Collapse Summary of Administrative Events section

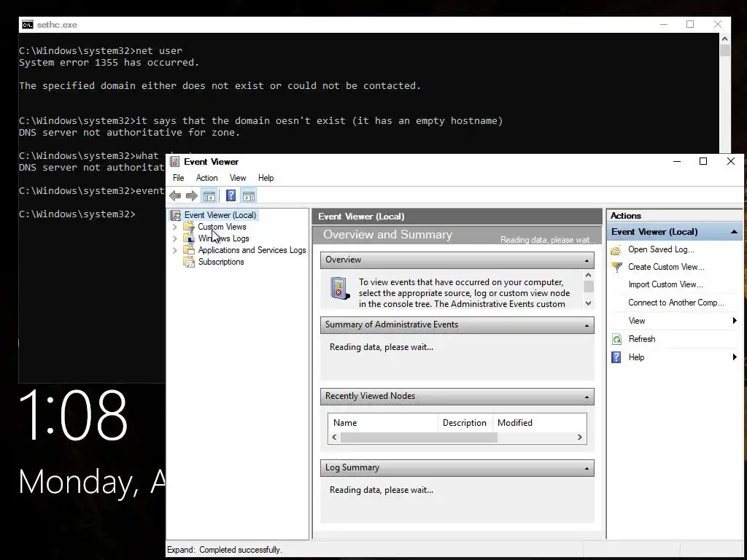point(587,325)
